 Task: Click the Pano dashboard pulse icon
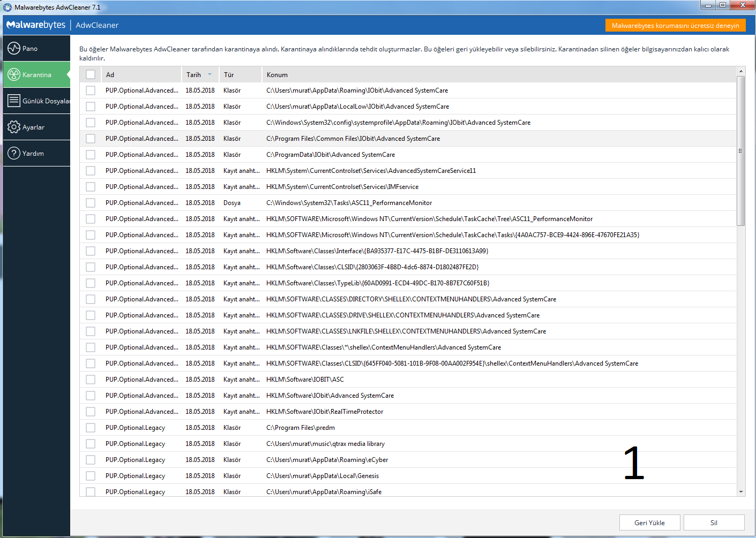tap(14, 48)
